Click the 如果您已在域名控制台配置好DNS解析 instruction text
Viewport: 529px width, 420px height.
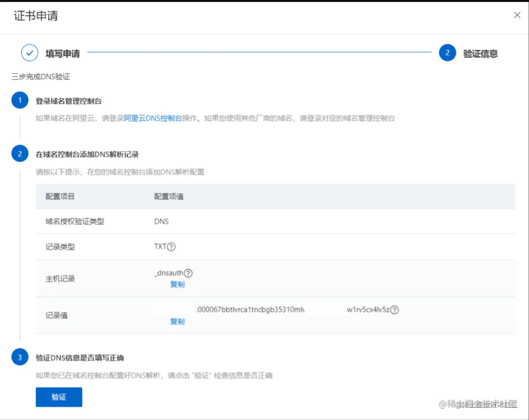point(154,375)
